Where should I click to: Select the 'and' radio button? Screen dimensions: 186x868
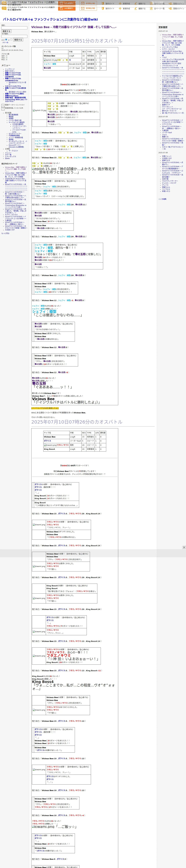[6, 40]
